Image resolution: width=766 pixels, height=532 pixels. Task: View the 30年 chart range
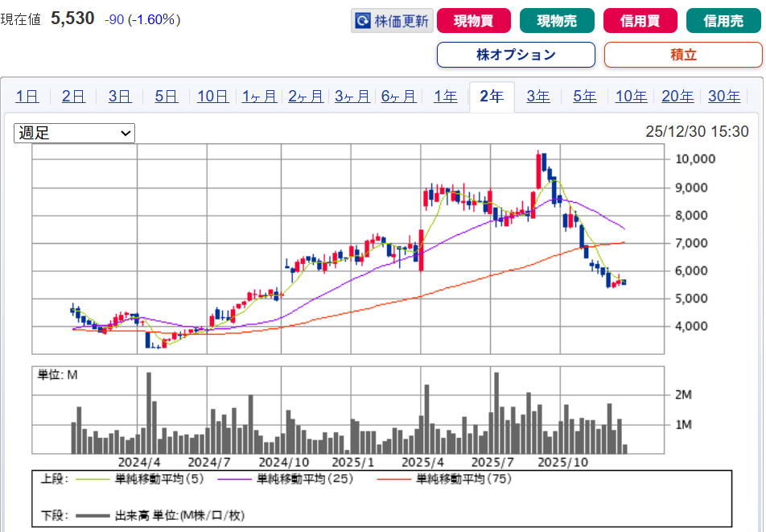coord(724,97)
